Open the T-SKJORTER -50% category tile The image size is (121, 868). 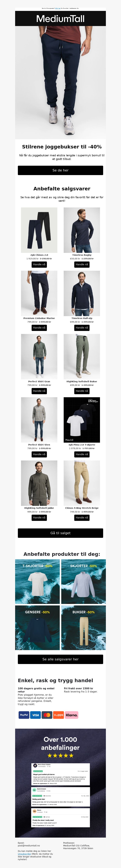tap(37, 582)
